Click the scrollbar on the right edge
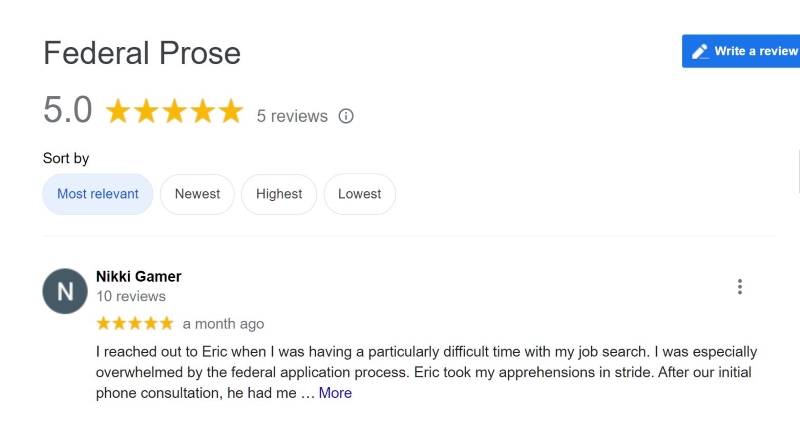Viewport: 800px width, 430px height. [798, 171]
